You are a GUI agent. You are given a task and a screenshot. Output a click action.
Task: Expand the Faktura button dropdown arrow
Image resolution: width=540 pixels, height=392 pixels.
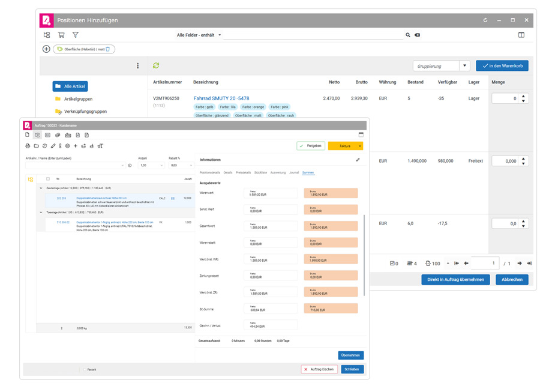(360, 146)
